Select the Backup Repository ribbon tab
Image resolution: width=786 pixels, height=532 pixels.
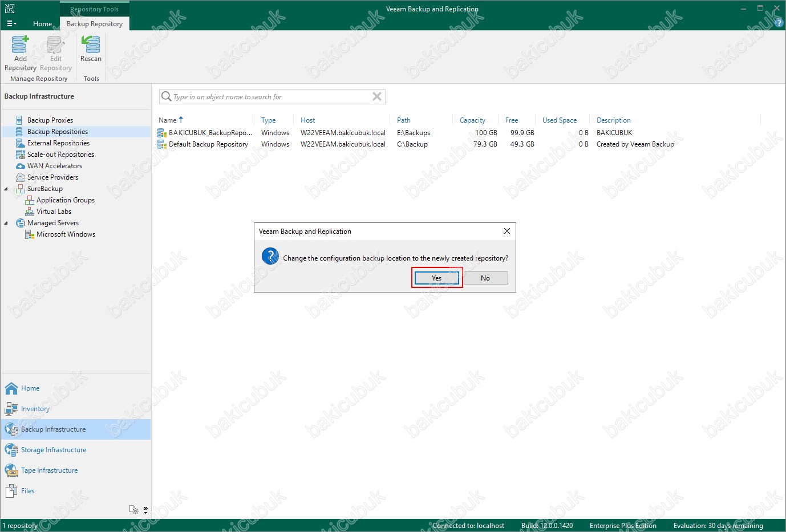click(95, 24)
